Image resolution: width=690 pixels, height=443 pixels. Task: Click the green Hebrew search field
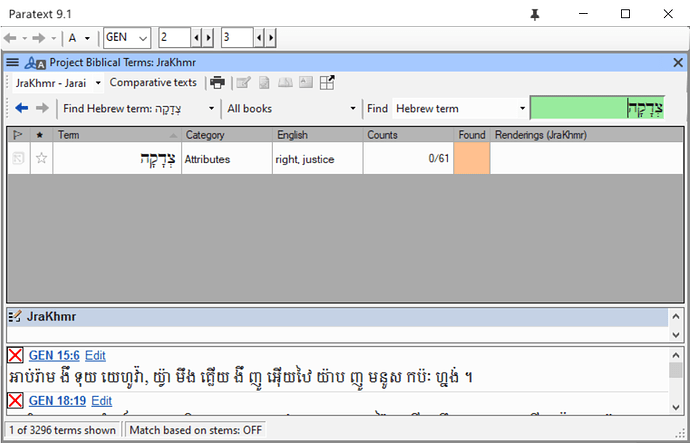coord(597,108)
